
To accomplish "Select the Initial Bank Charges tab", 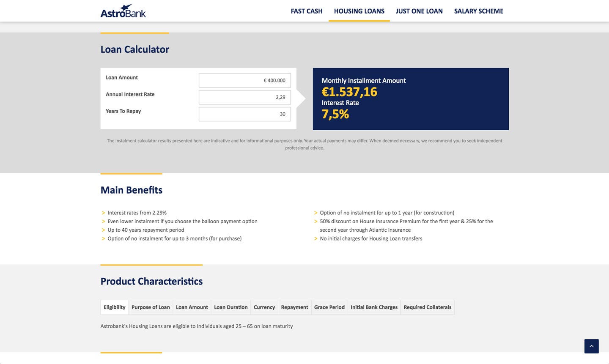I will click(x=374, y=307).
